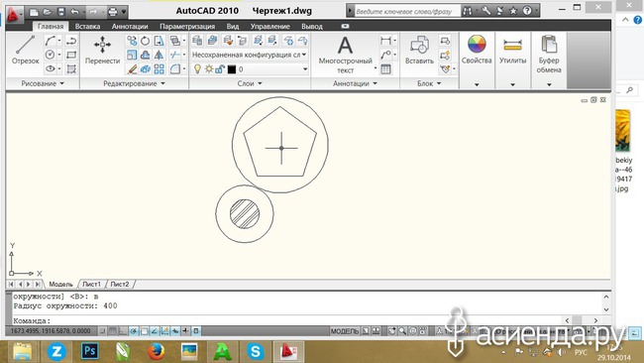Click the Save icon in quick access toolbar

(x=61, y=12)
